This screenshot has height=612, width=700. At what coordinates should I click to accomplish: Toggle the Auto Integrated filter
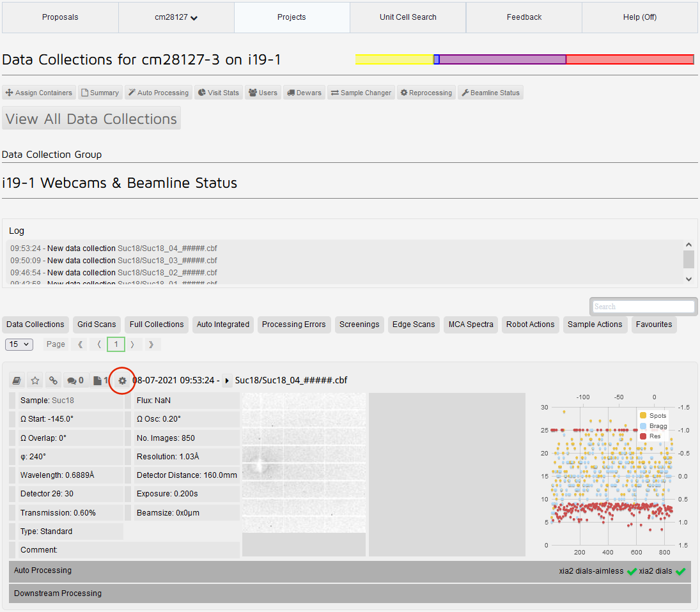click(x=222, y=325)
